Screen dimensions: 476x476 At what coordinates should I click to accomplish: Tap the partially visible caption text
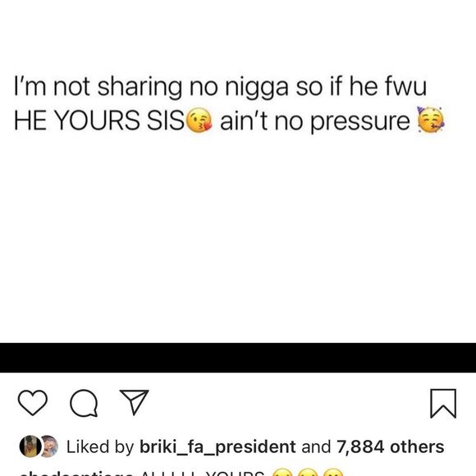(203, 474)
